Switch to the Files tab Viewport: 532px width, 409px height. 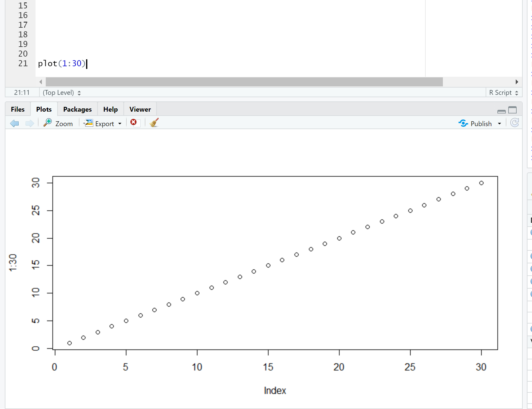(x=18, y=109)
